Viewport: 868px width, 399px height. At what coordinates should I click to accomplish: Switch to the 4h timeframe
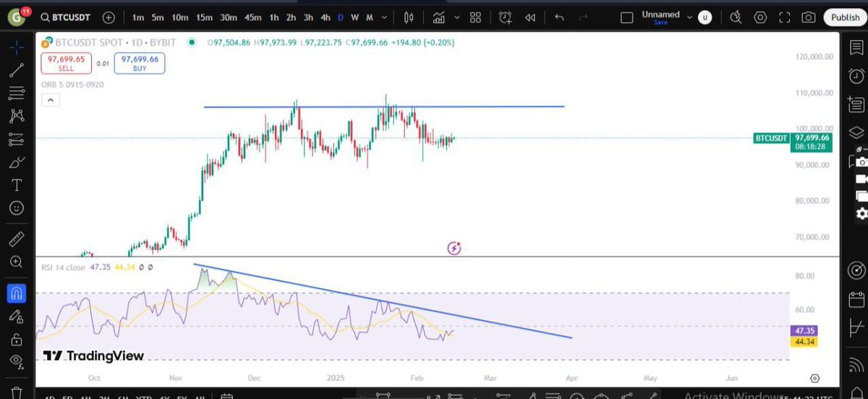point(325,17)
